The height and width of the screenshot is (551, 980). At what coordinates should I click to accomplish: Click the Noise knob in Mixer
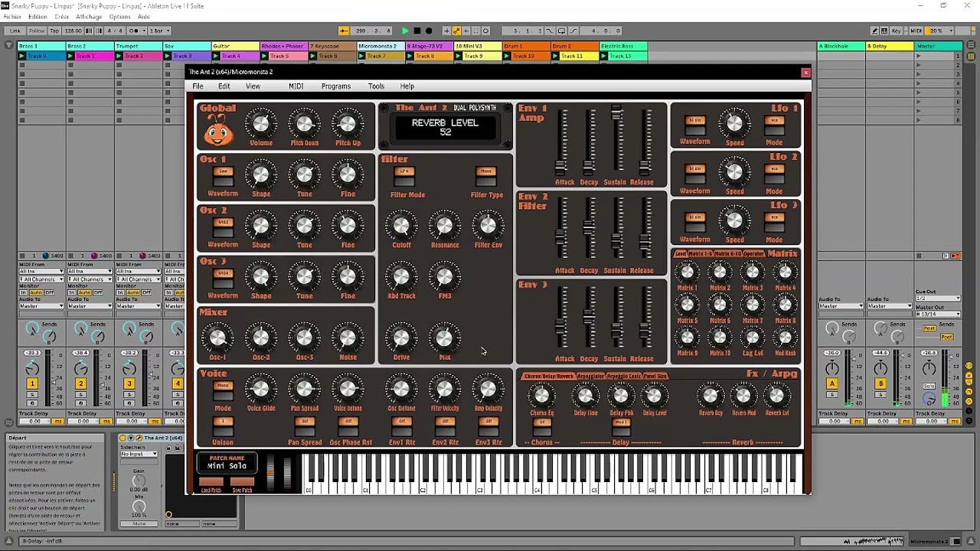coord(348,337)
